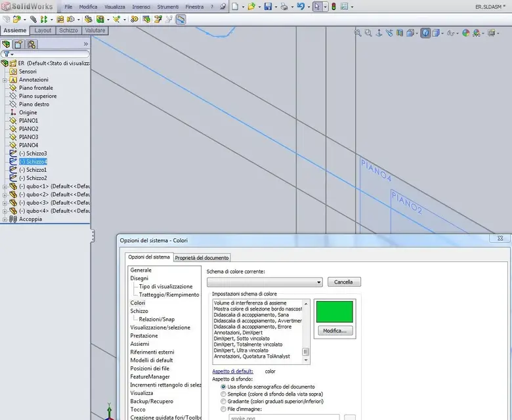Expand the qubo<1> component node
The width and height of the screenshot is (512, 420).
pyautogui.click(x=5, y=186)
